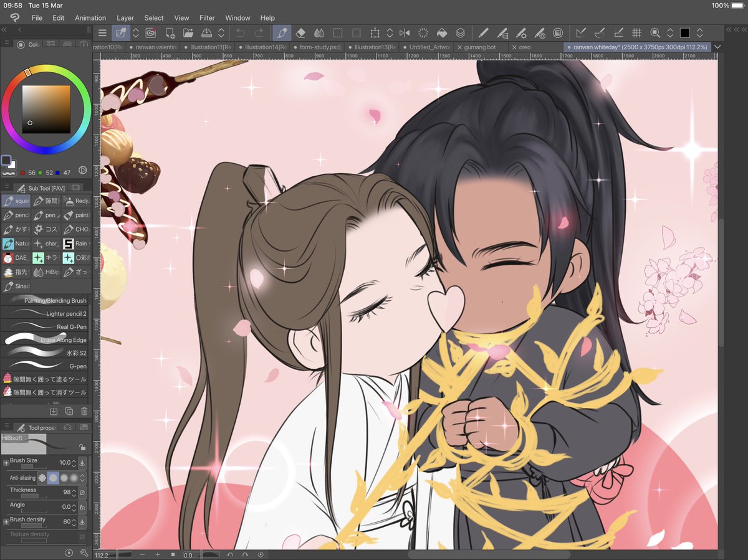Click the Clip Studio logo top left
The width and height of the screenshot is (748, 560).
16,17
